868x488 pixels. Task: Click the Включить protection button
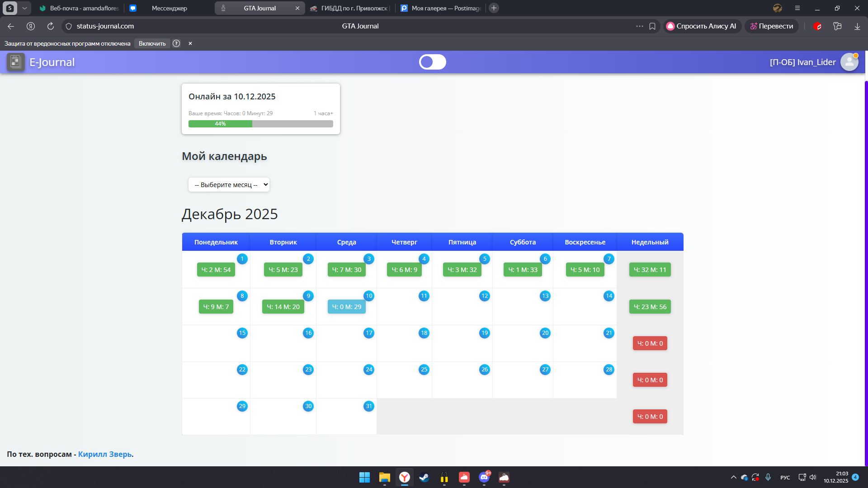(152, 43)
